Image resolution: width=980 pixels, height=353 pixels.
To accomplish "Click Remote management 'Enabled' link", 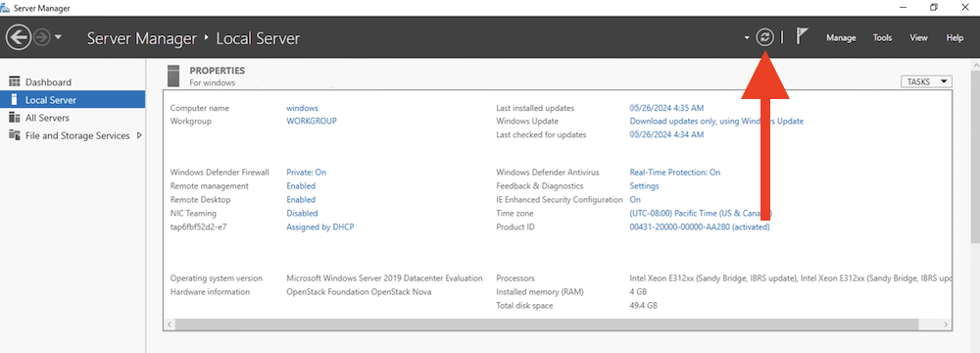I will (301, 186).
